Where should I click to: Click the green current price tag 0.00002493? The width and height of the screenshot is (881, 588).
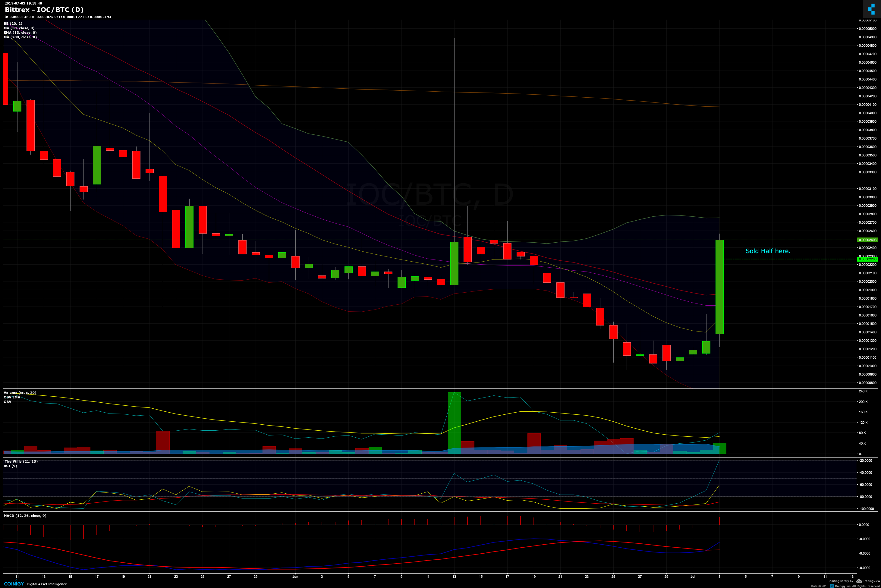[867, 240]
